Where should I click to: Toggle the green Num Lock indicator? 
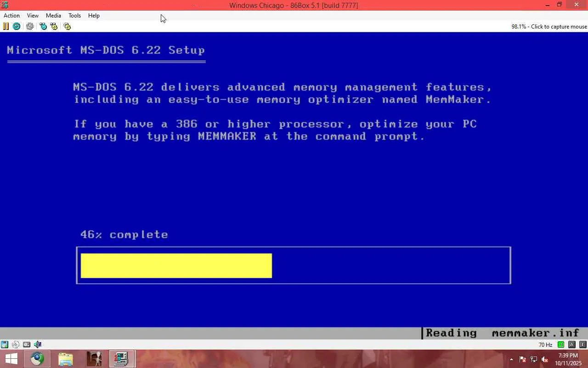pos(561,345)
